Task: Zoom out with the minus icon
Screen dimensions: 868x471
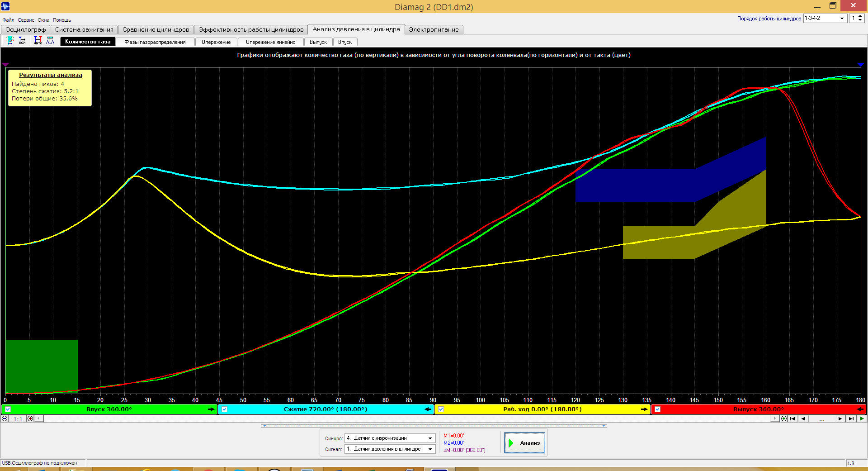Action: pos(5,419)
